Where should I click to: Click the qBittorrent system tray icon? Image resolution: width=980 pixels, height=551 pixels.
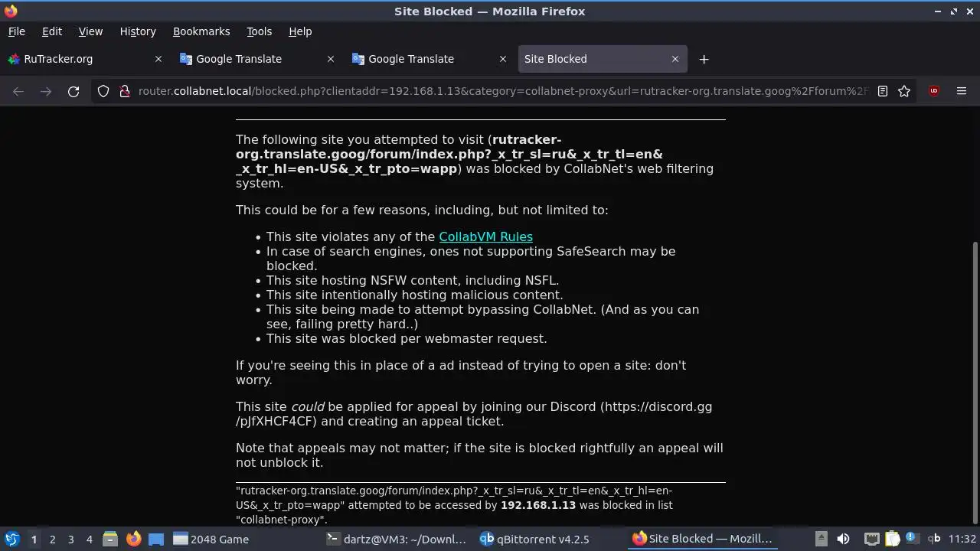tap(934, 539)
